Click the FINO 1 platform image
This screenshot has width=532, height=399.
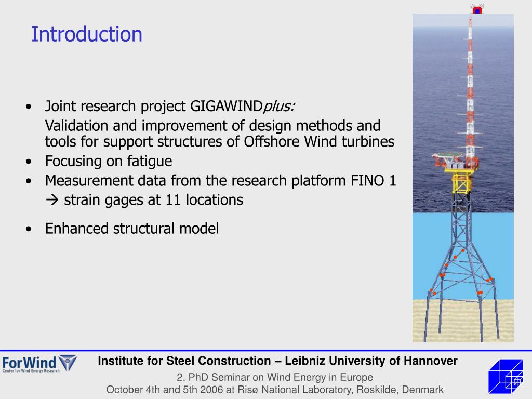tap(463, 178)
